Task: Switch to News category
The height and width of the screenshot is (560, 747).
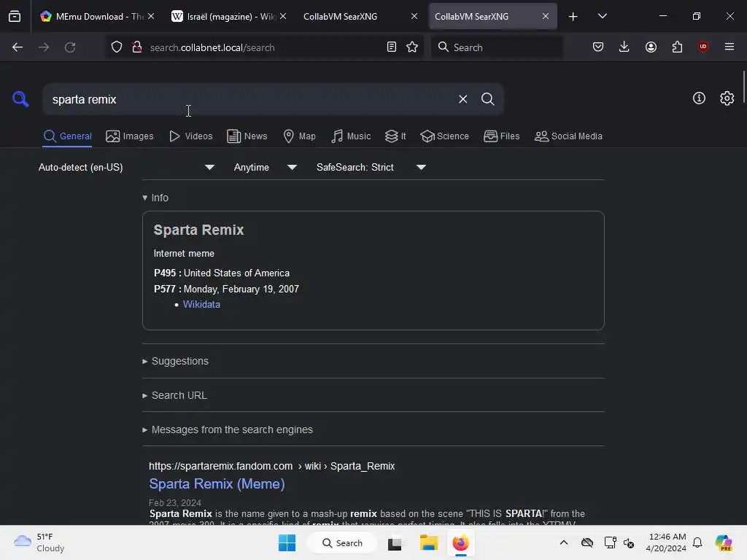Action: coord(247,136)
